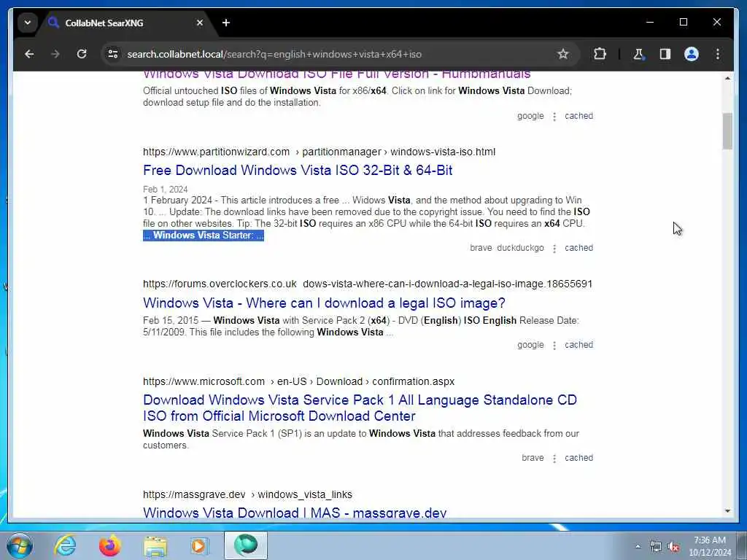
Task: Open more options dots for partitionwizard result
Action: (554, 249)
